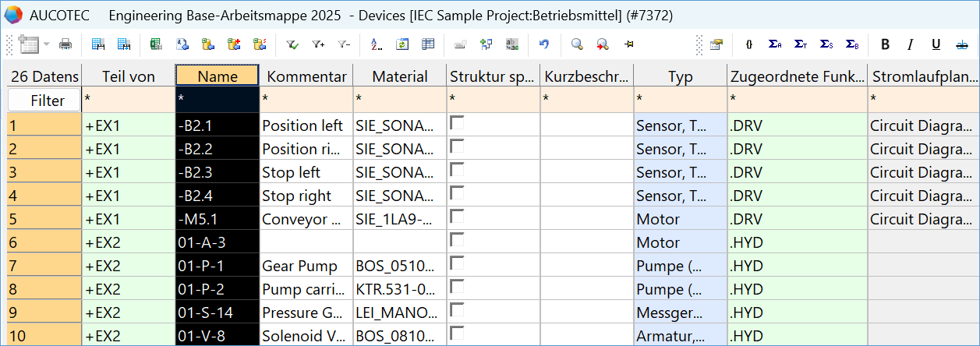This screenshot has height=346, width=980.
Task: Apply filter with the checkmark funnel icon
Action: 293,44
